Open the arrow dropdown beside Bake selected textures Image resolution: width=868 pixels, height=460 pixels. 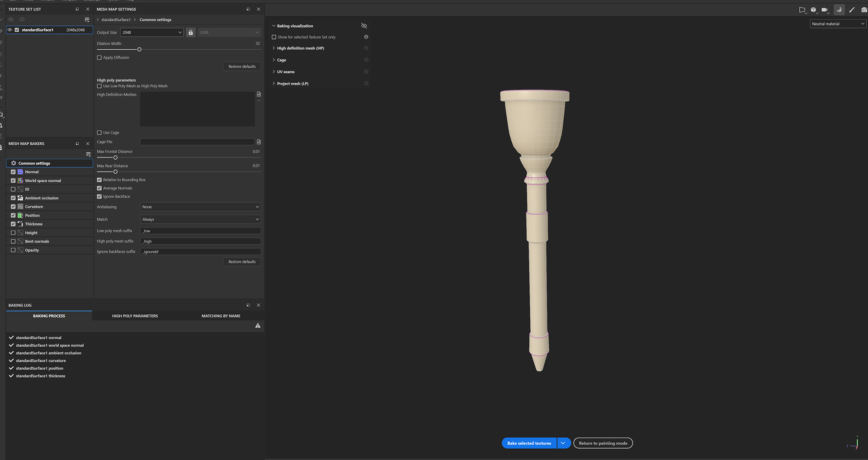pyautogui.click(x=563, y=443)
